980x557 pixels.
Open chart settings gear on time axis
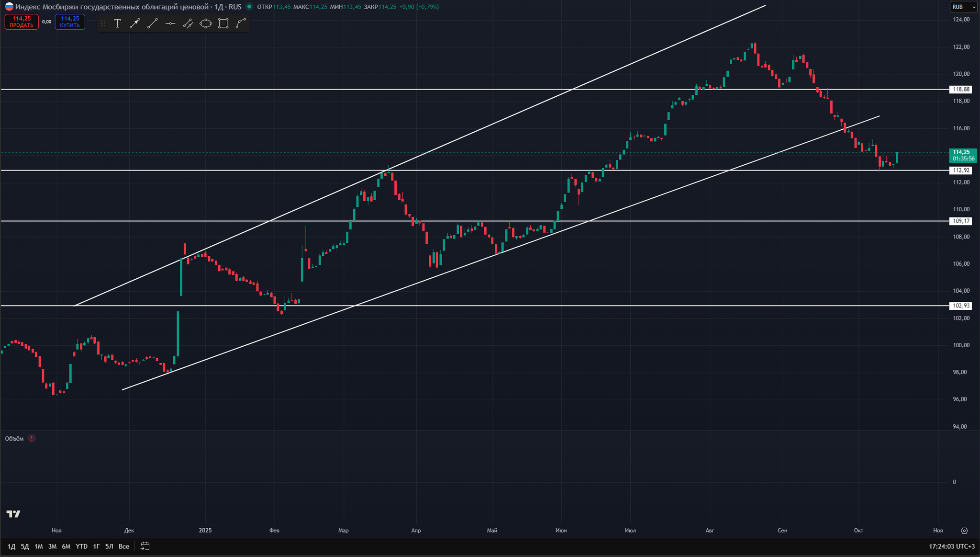pyautogui.click(x=964, y=531)
